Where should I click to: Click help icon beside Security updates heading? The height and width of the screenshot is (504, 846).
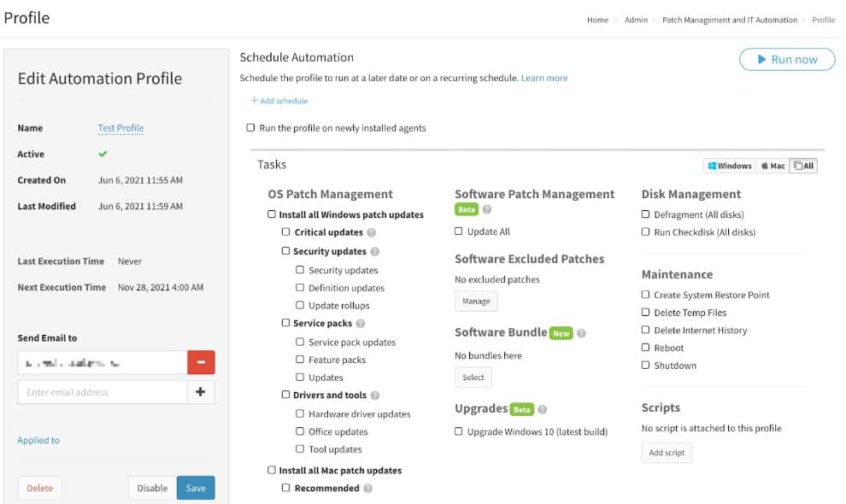tap(375, 251)
